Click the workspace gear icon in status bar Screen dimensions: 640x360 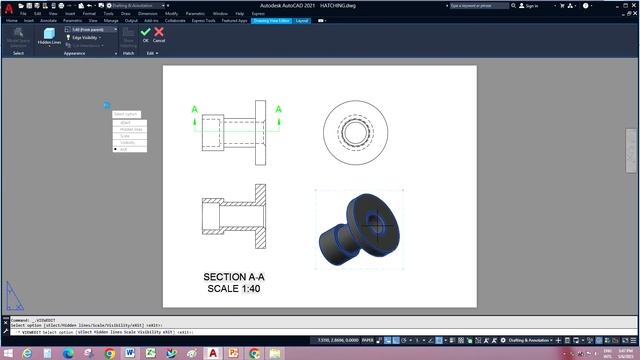(x=503, y=340)
